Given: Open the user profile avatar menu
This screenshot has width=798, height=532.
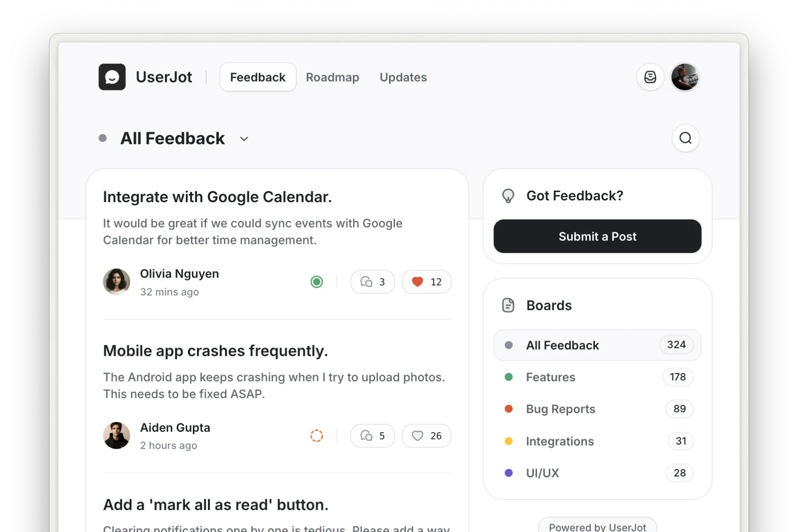Looking at the screenshot, I should click(x=685, y=77).
